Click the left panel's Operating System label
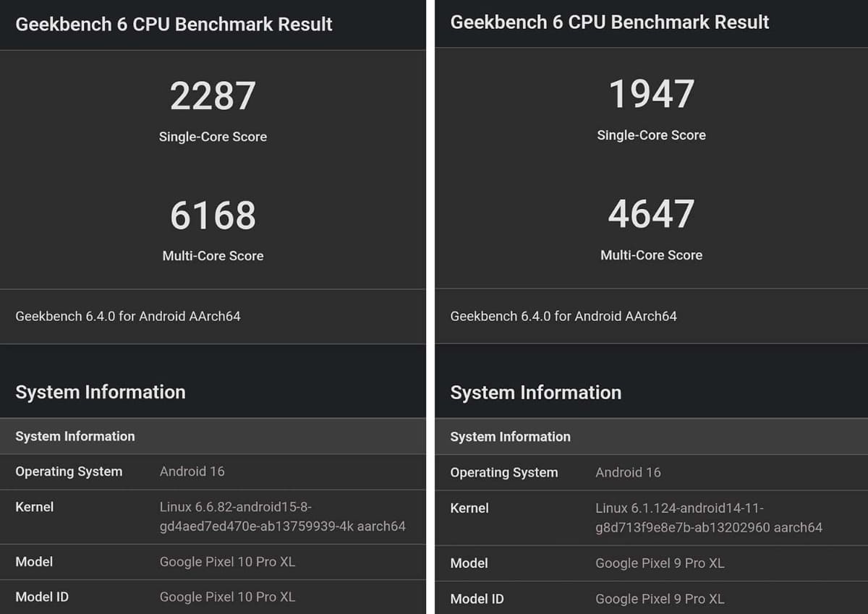Image resolution: width=868 pixels, height=614 pixels. [69, 472]
